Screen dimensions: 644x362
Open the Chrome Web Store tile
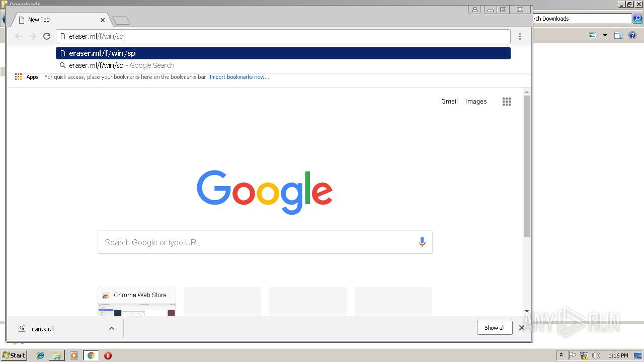pyautogui.click(x=137, y=301)
